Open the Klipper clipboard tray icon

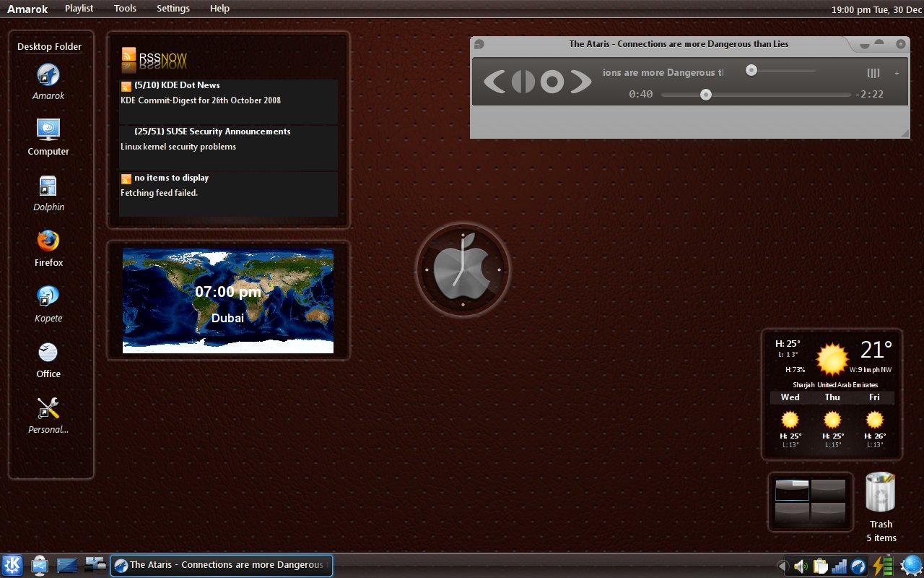(x=820, y=566)
